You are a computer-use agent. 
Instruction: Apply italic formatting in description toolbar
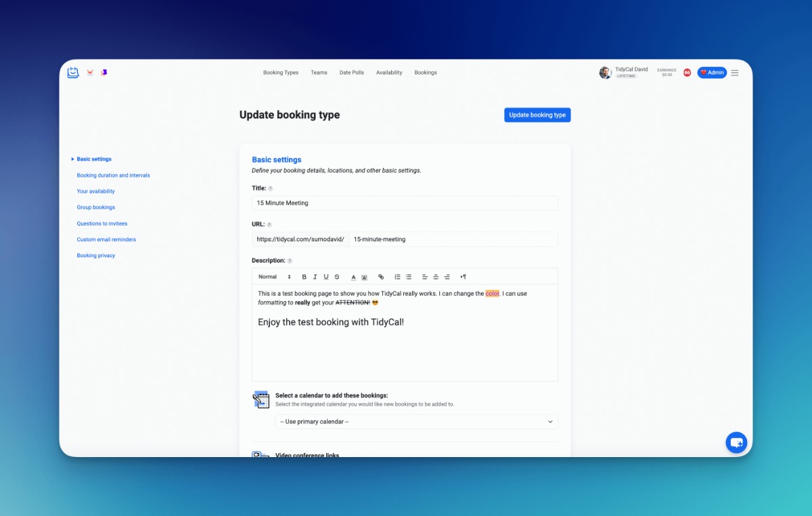(x=315, y=277)
